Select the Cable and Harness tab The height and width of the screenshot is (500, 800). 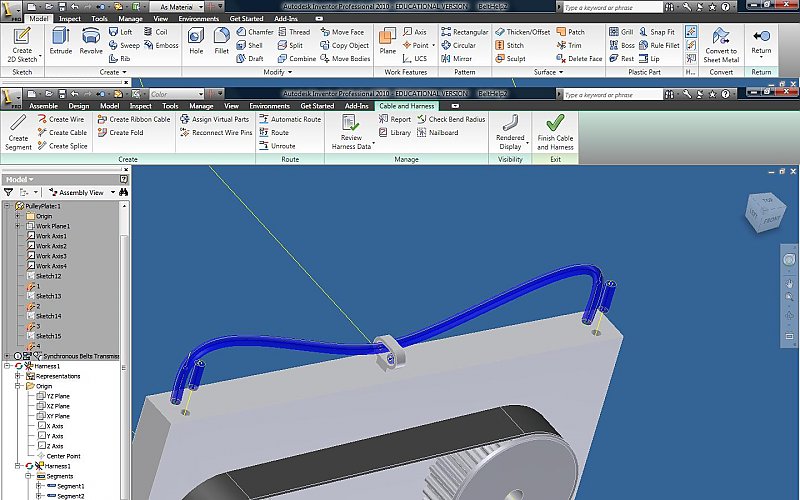pyautogui.click(x=407, y=106)
